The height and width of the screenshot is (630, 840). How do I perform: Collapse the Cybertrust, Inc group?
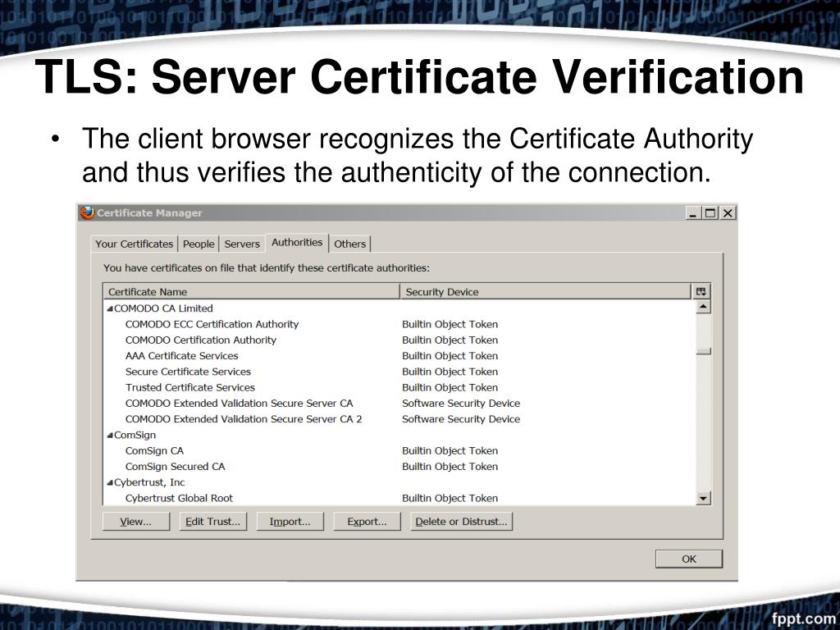110,482
